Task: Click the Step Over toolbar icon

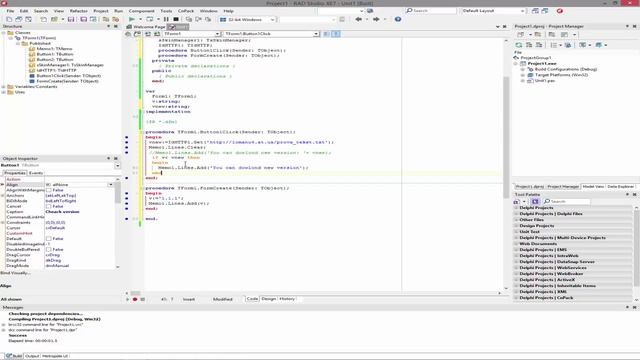Action: [198, 19]
